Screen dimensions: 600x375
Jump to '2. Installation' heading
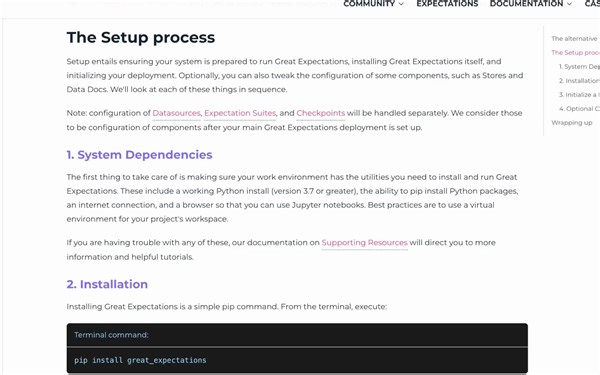click(107, 284)
